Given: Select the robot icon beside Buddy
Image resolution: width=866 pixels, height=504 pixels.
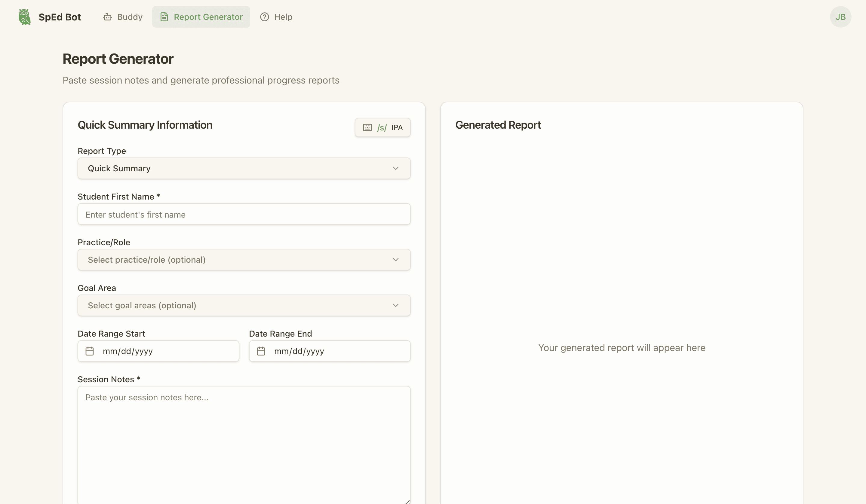Looking at the screenshot, I should point(108,17).
